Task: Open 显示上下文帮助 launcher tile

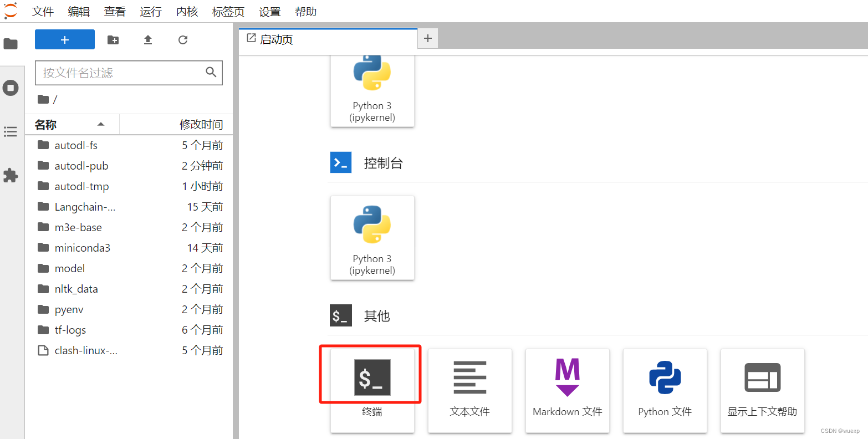Action: click(x=762, y=388)
